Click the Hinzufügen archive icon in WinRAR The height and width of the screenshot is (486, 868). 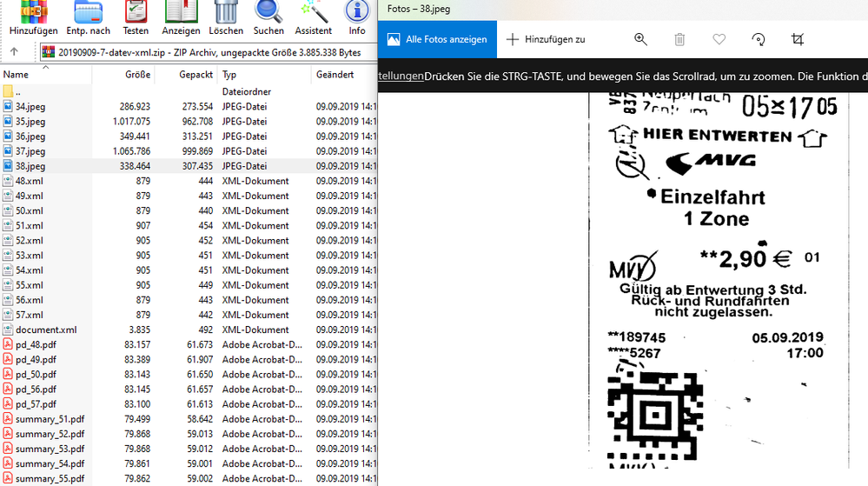[x=33, y=17]
